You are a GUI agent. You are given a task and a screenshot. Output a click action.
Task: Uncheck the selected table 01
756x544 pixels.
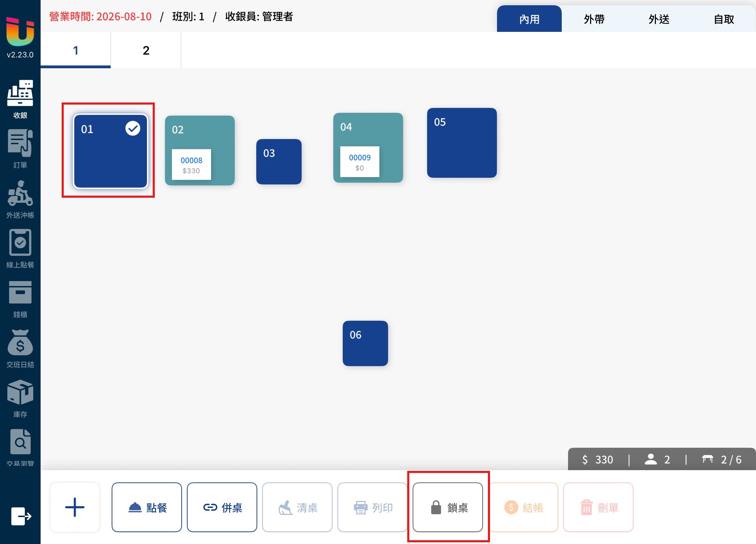point(111,151)
